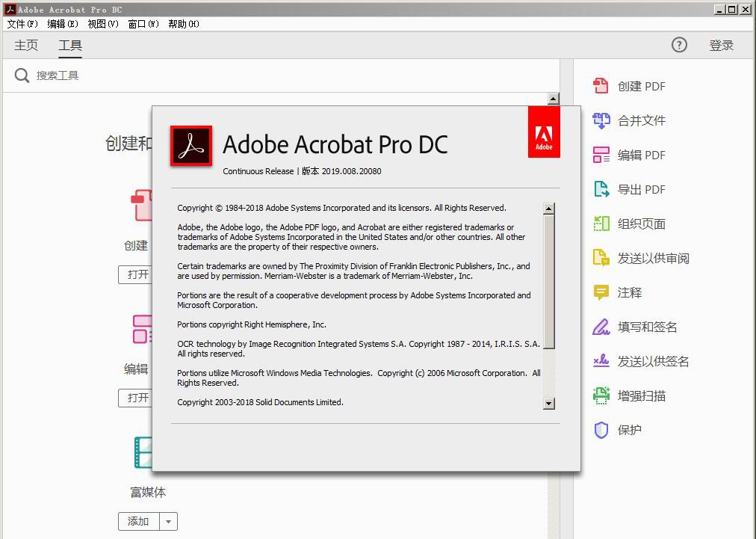
Task: Click the Edit PDF icon in main tools area
Action: (x=143, y=329)
